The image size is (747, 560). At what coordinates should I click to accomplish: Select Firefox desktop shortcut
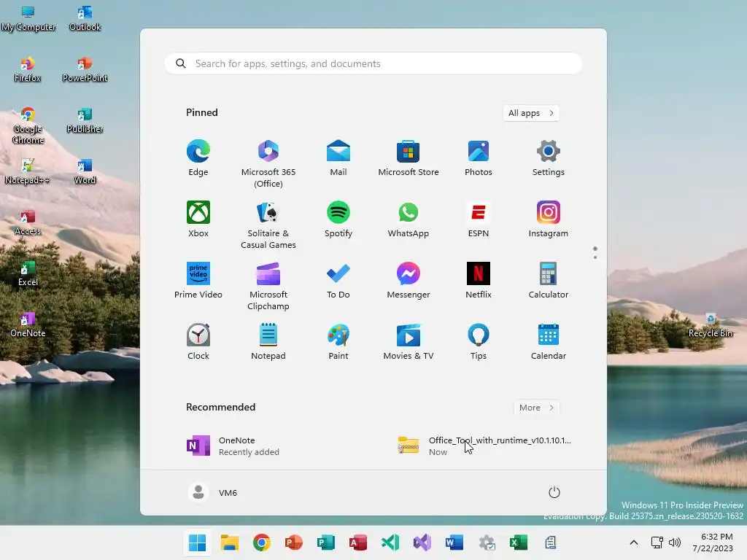pos(27,69)
